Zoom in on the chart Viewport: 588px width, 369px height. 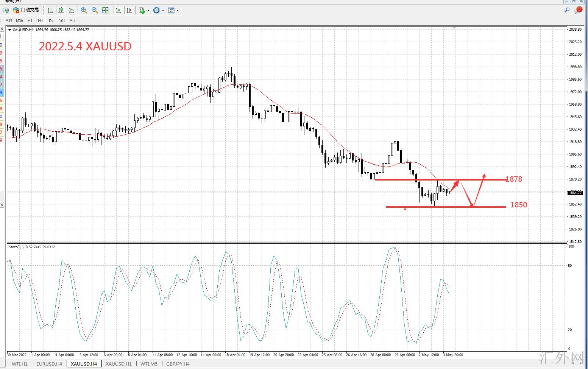pyautogui.click(x=84, y=10)
